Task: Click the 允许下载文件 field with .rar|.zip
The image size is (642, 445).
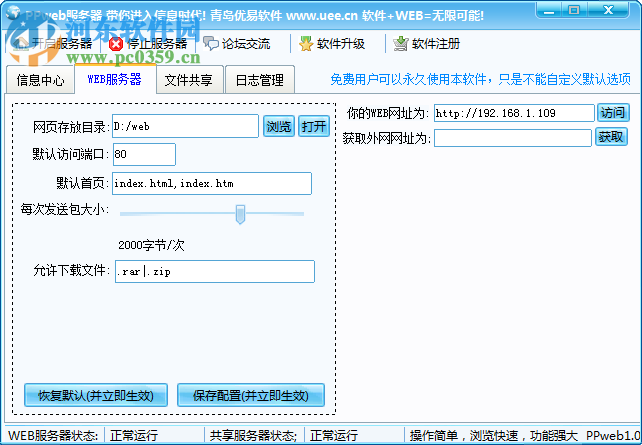Action: [x=215, y=271]
